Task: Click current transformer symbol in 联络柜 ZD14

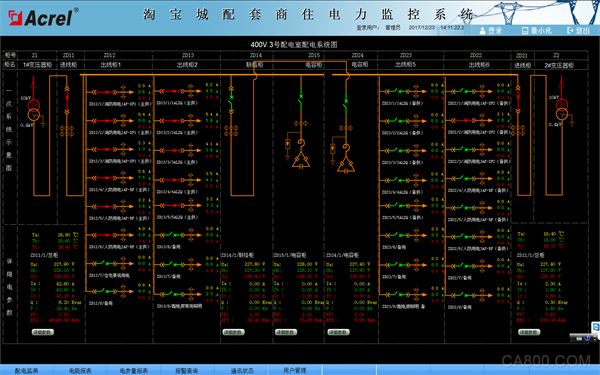Action: 231,131
